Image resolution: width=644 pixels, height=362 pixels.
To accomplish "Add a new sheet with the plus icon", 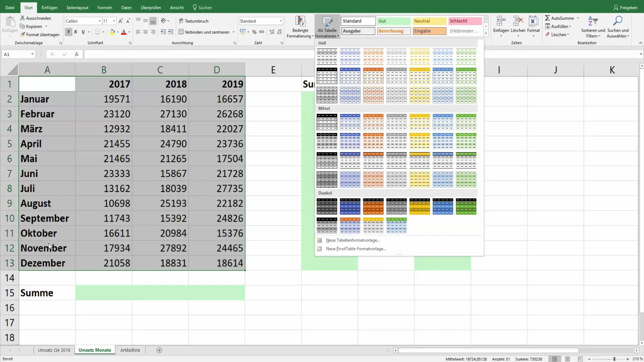I will [159, 350].
